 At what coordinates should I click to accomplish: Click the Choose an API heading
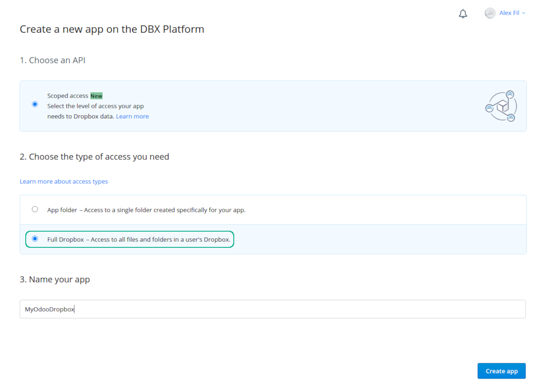[x=52, y=60]
